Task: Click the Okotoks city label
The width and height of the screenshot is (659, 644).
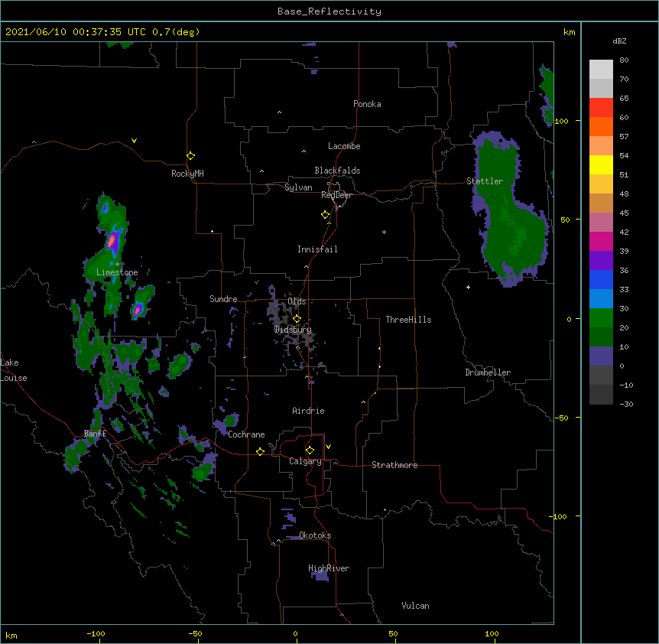Action: click(x=315, y=535)
